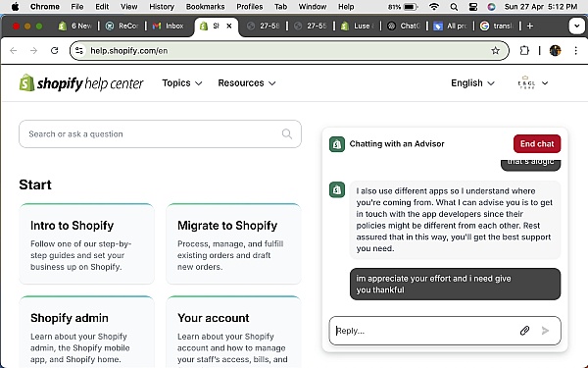
Task: Go back to the previous page
Action: (x=14, y=51)
